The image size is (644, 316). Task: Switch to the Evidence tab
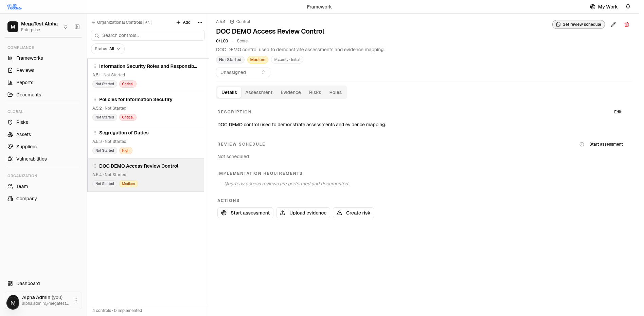pos(291,92)
